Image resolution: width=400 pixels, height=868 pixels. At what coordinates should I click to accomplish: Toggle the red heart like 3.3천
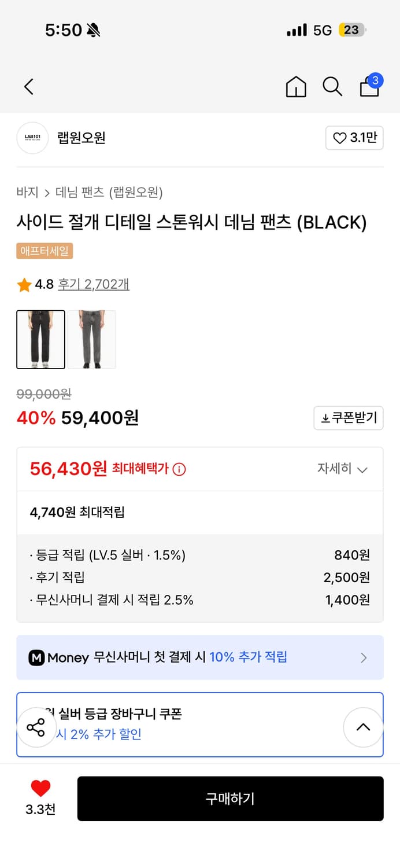click(x=40, y=788)
